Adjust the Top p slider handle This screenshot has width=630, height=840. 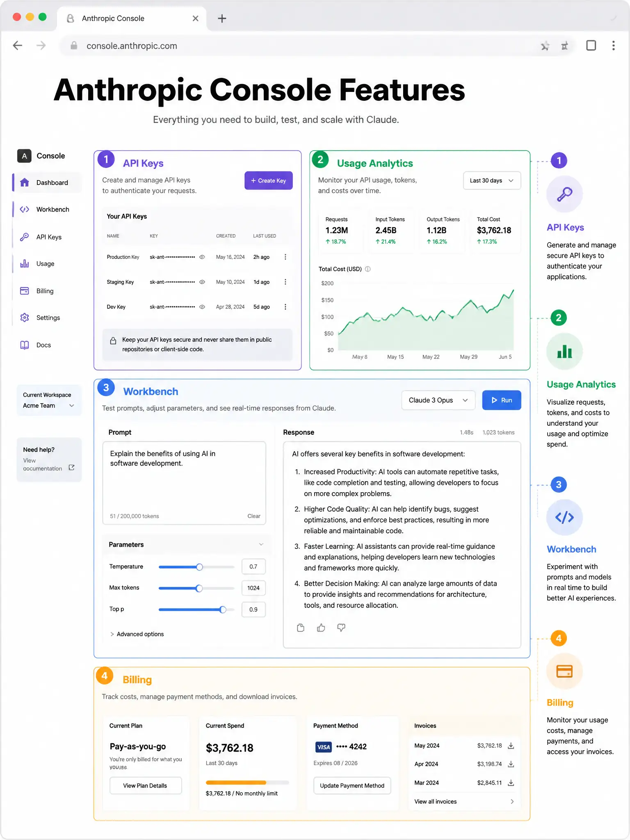(223, 609)
